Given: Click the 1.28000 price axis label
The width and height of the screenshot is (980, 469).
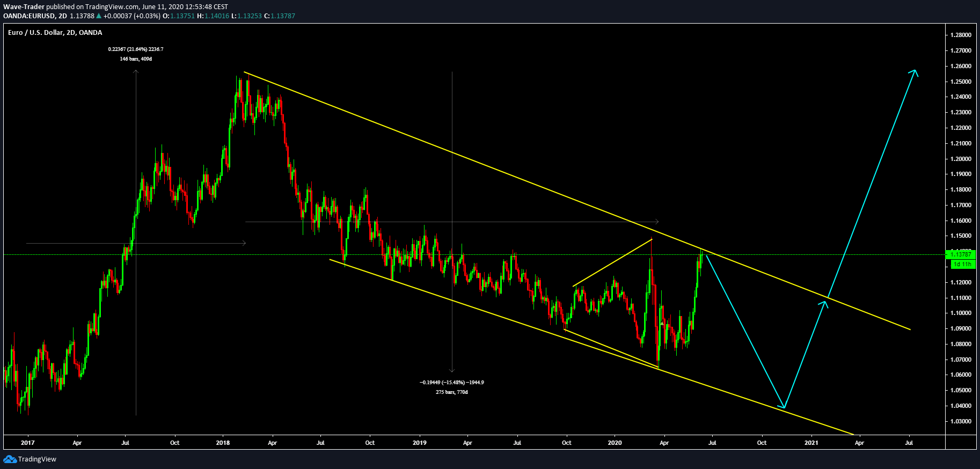Looking at the screenshot, I should point(961,35).
